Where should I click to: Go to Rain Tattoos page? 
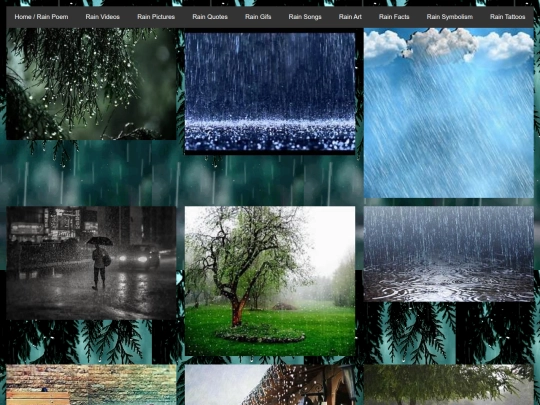508,17
